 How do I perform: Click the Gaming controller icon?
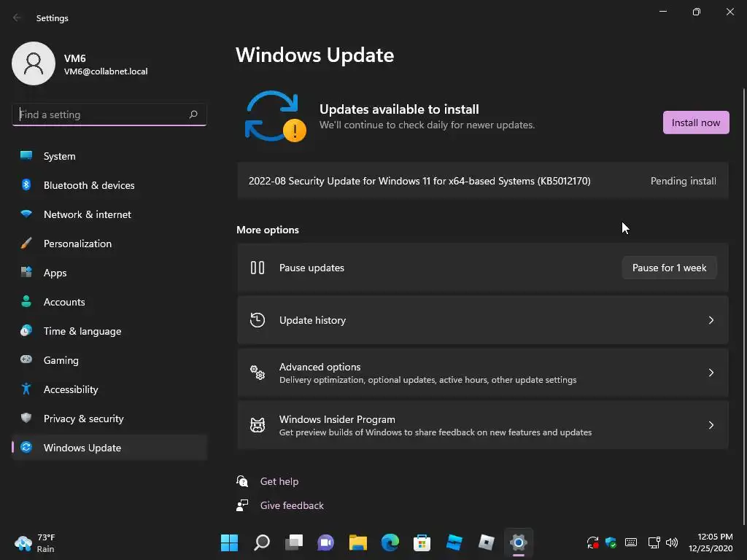coord(26,359)
